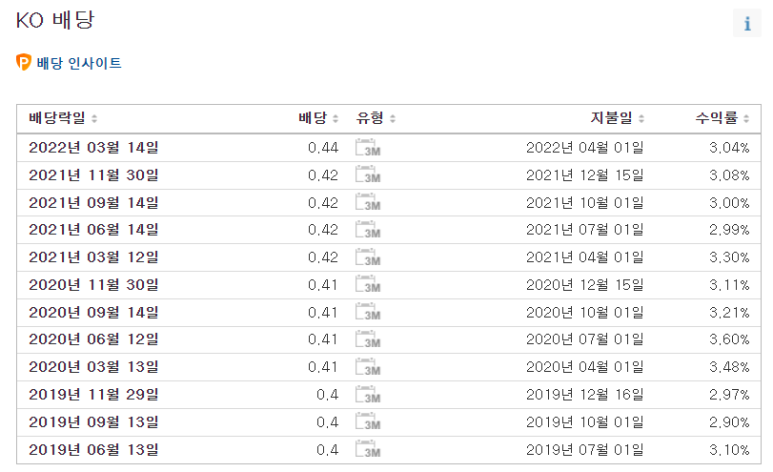This screenshot has height=472, width=773.
Task: Click 3M calendar icon in 2019년 06월 13일 row
Action: [x=368, y=450]
